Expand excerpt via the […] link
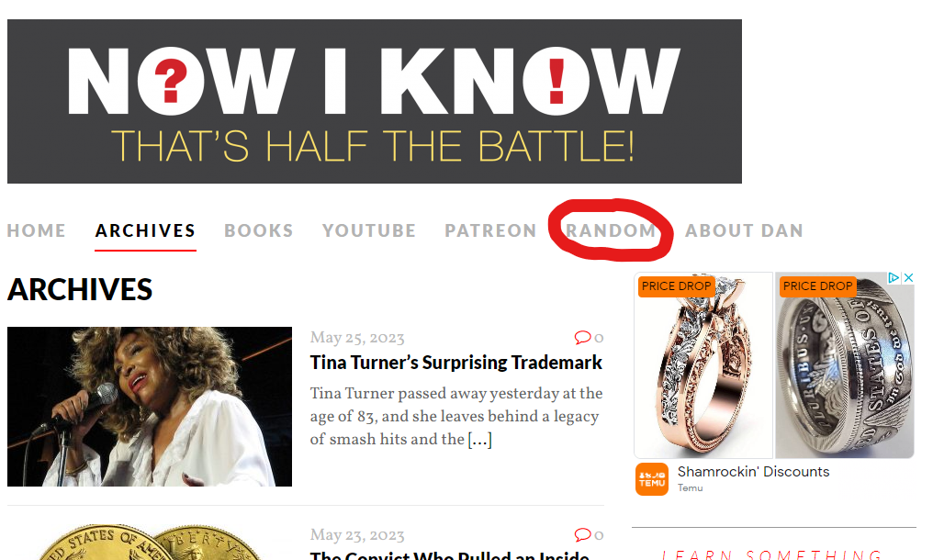 click(x=479, y=440)
